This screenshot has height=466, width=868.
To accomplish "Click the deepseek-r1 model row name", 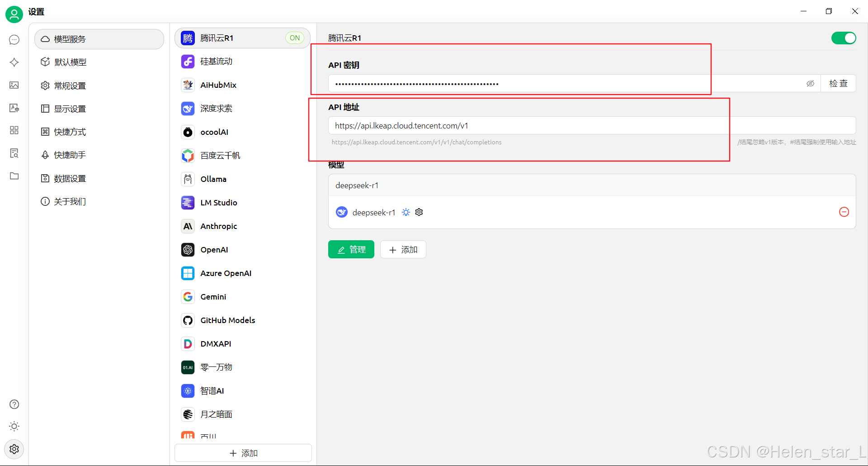I will 374,212.
